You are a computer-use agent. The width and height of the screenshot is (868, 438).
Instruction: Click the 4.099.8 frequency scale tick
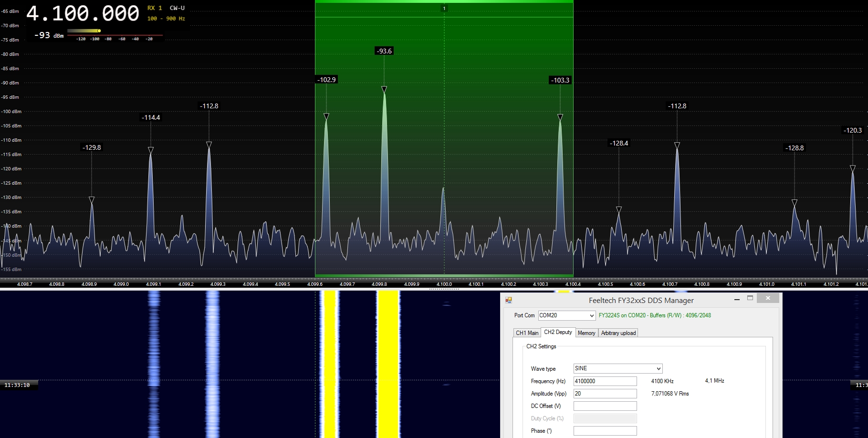(379, 284)
